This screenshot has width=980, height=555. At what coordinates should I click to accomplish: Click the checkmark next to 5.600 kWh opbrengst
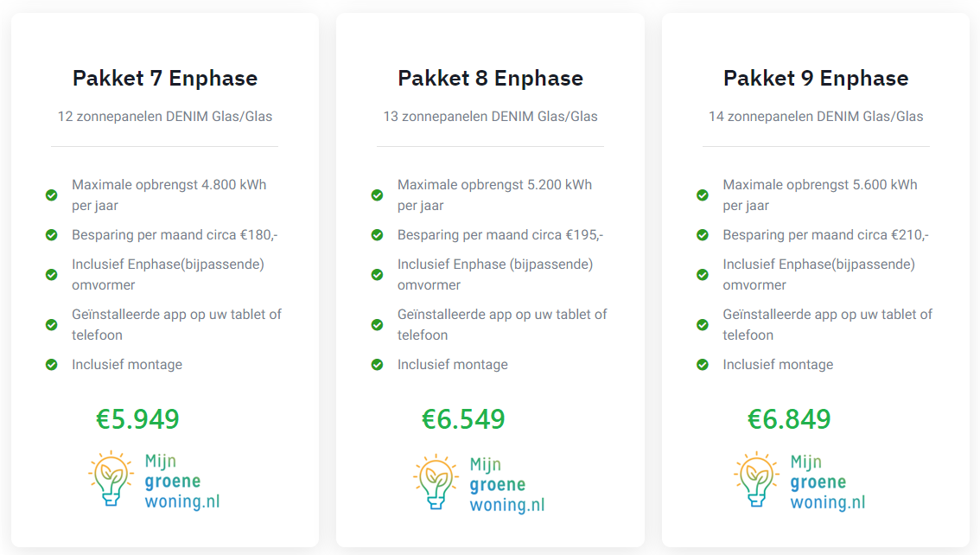pyautogui.click(x=703, y=195)
